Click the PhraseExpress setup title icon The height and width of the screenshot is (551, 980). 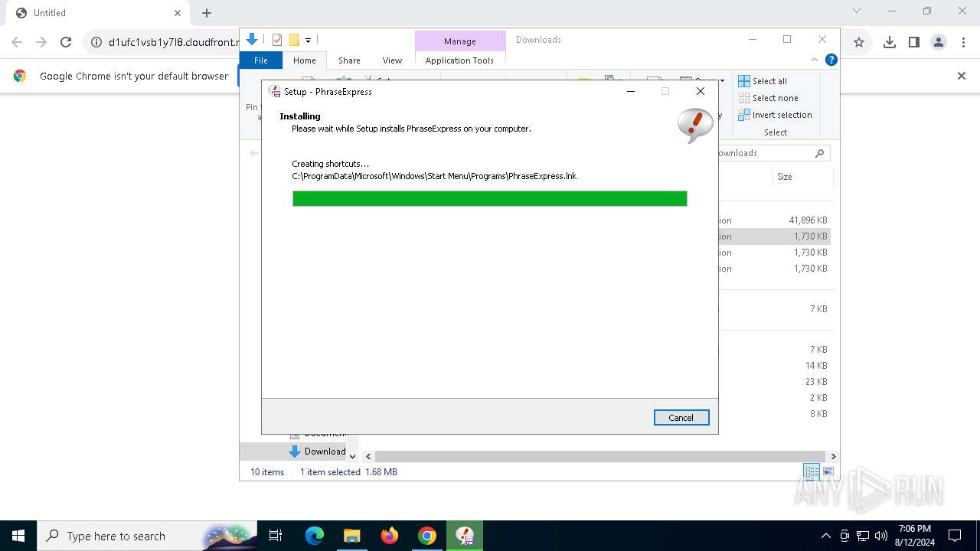(x=274, y=91)
